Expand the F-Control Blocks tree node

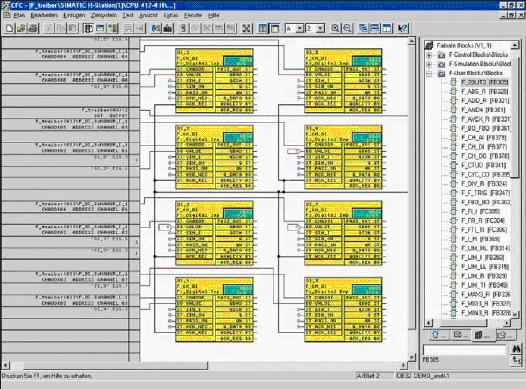pyautogui.click(x=429, y=55)
